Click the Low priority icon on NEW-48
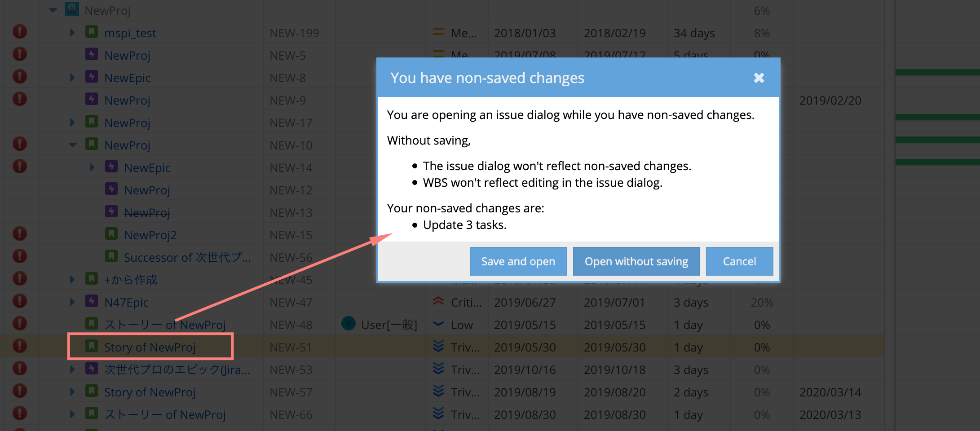 click(438, 324)
